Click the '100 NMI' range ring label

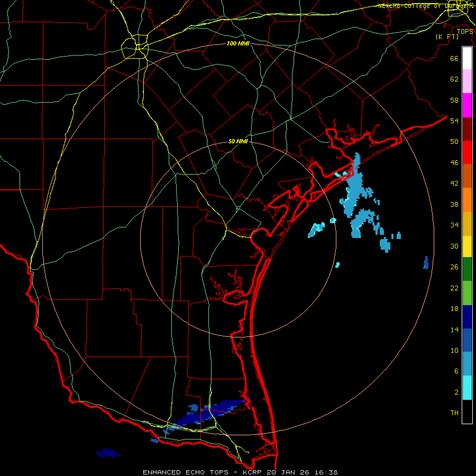click(x=238, y=44)
